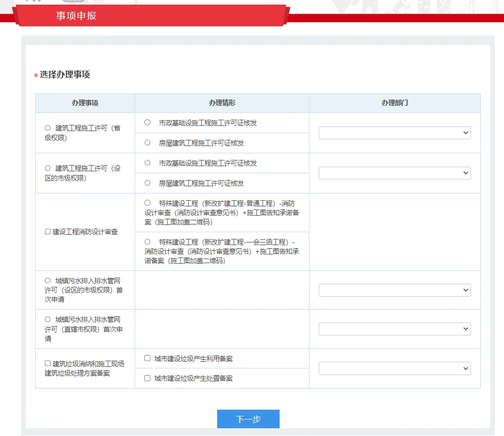Enable 城市建设垃圾产生利用备案 checkbox
The image size is (504, 436).
click(x=148, y=358)
